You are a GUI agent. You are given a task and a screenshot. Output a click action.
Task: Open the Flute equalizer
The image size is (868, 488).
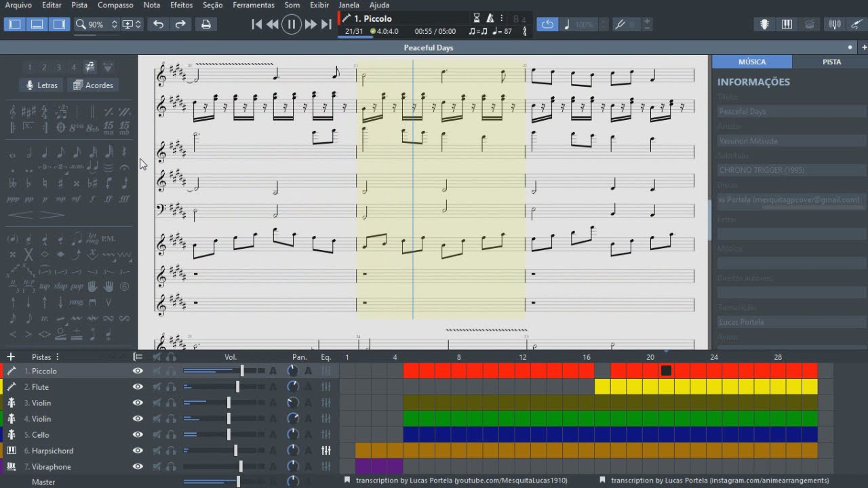click(x=326, y=387)
